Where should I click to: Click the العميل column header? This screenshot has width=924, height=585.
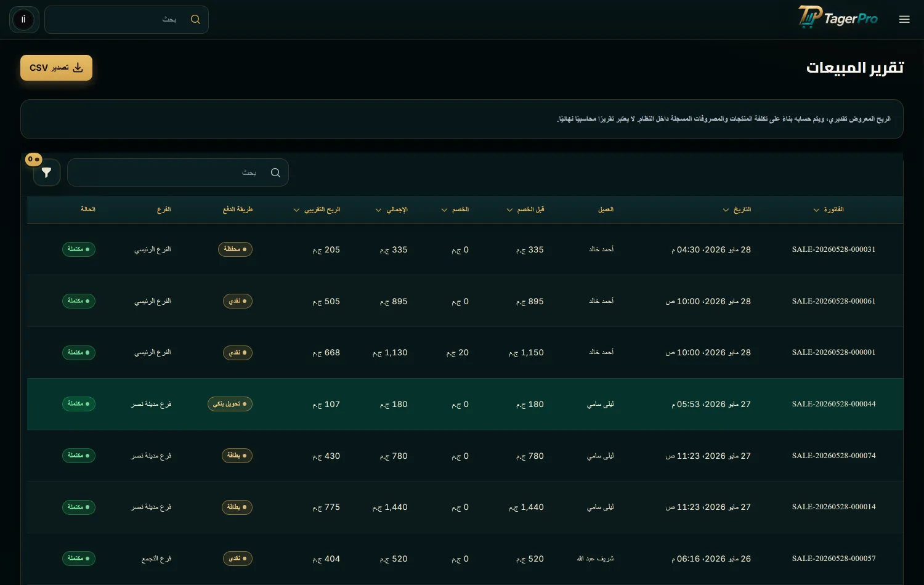(x=606, y=210)
